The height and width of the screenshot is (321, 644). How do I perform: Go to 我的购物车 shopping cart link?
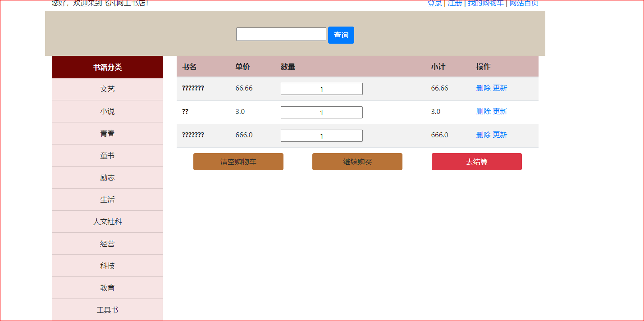click(486, 4)
